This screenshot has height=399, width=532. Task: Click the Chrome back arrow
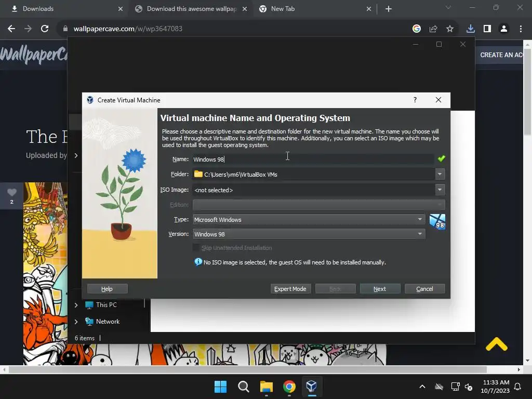coord(11,29)
